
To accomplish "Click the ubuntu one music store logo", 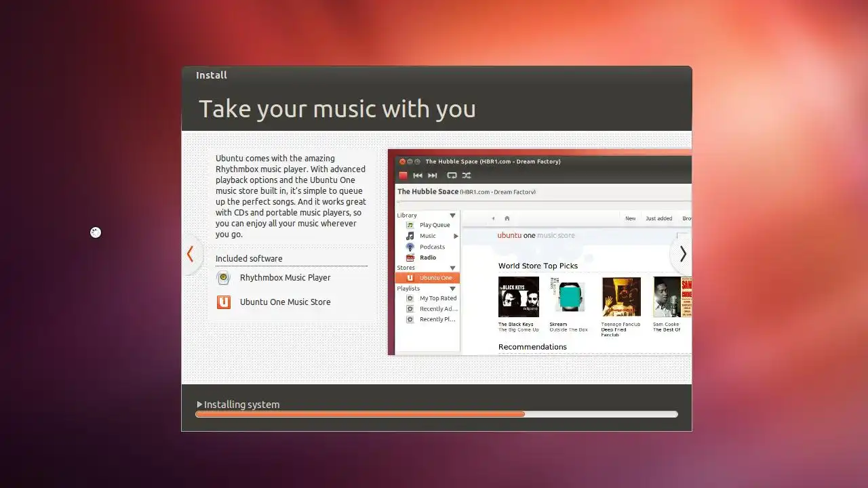I will (536, 236).
